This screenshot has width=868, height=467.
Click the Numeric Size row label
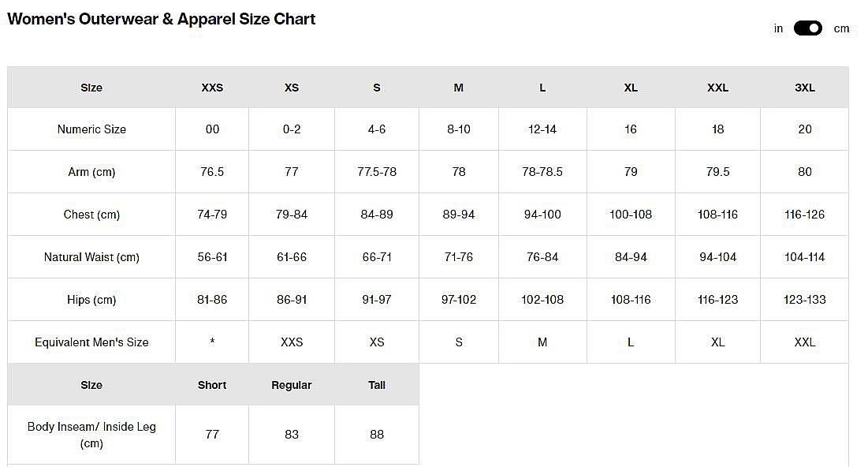point(91,129)
